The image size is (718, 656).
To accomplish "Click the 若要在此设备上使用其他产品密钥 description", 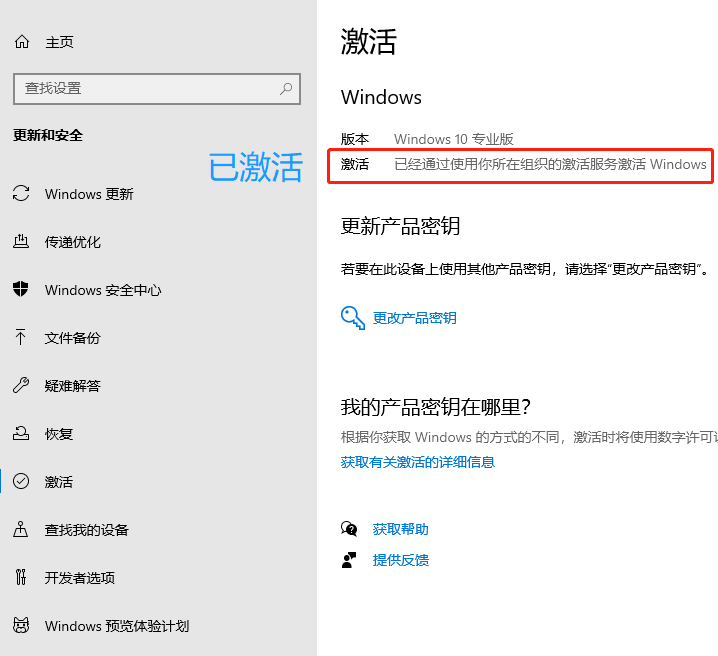I will (525, 269).
